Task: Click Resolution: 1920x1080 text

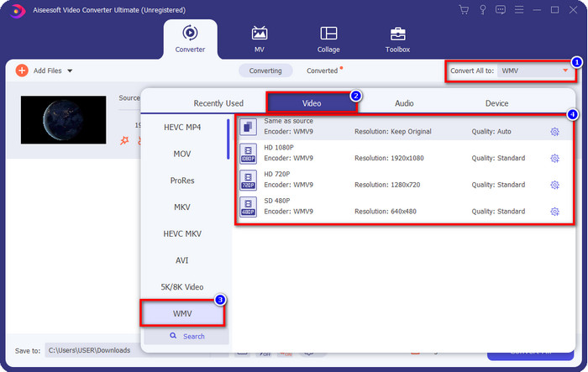Action: tap(389, 158)
